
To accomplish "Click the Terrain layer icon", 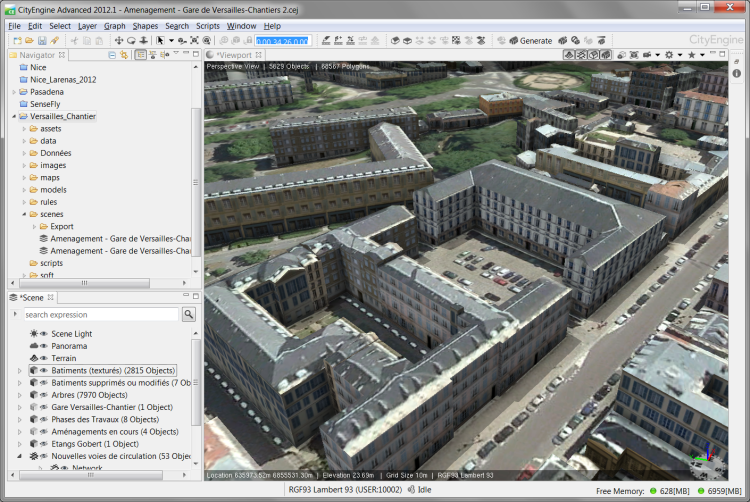I will click(33, 358).
